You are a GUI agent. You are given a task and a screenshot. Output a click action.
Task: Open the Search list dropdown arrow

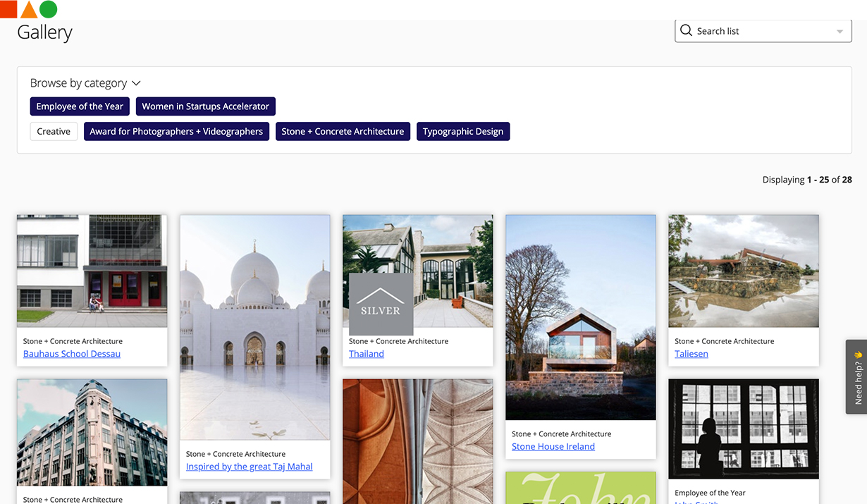coord(839,32)
